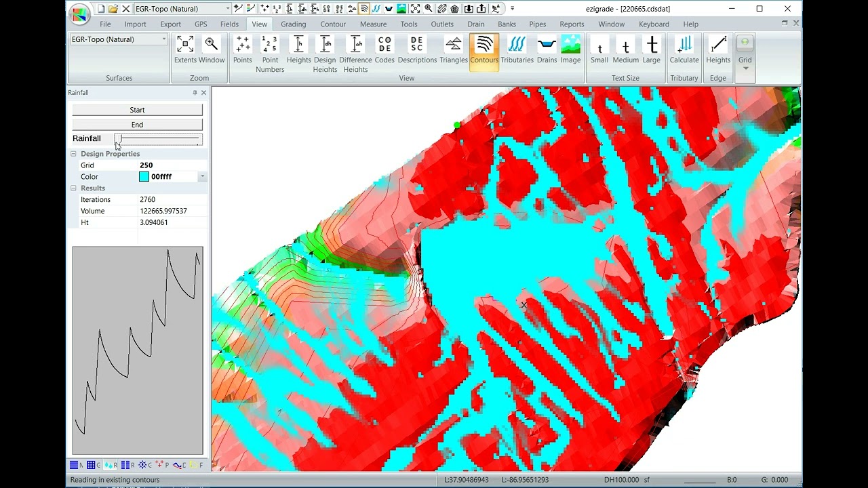Click the Image view icon
This screenshot has width=868, height=488.
tap(570, 49)
